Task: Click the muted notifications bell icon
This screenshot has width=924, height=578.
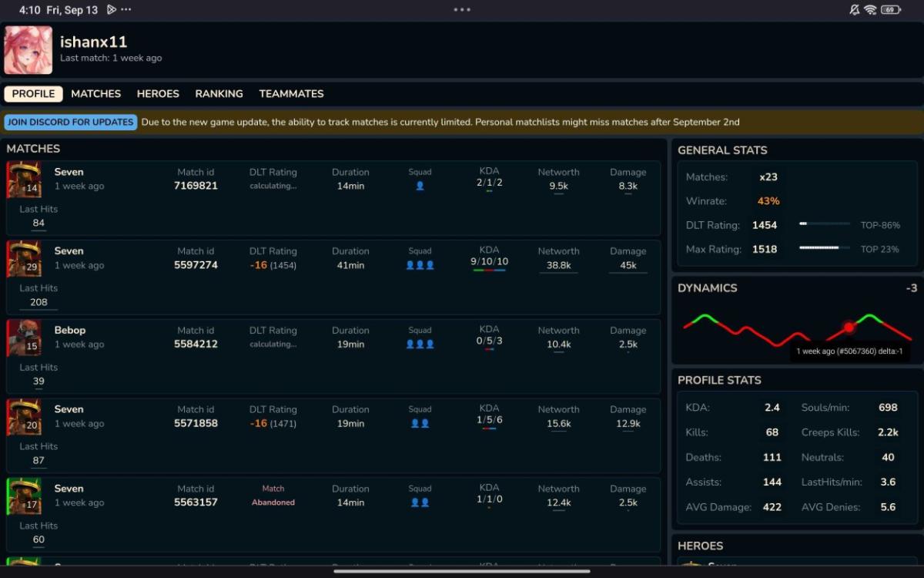Action: tap(855, 10)
